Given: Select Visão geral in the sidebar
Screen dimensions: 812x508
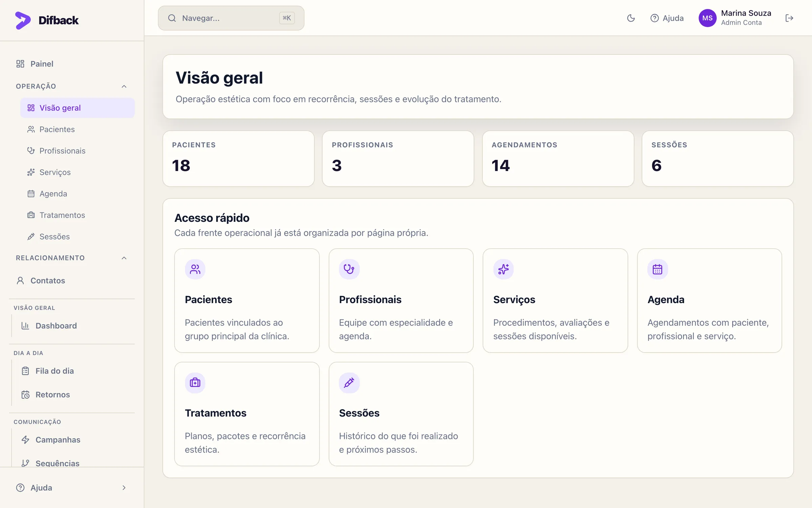Looking at the screenshot, I should tap(77, 108).
